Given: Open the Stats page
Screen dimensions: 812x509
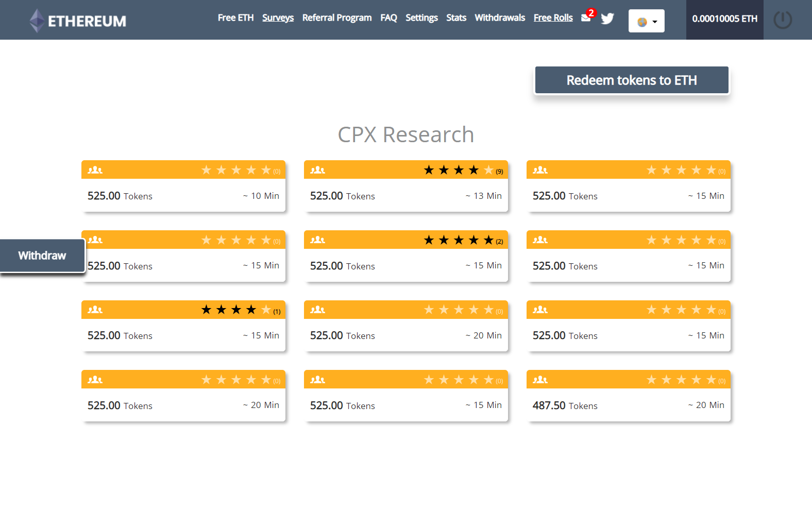Looking at the screenshot, I should click(456, 18).
